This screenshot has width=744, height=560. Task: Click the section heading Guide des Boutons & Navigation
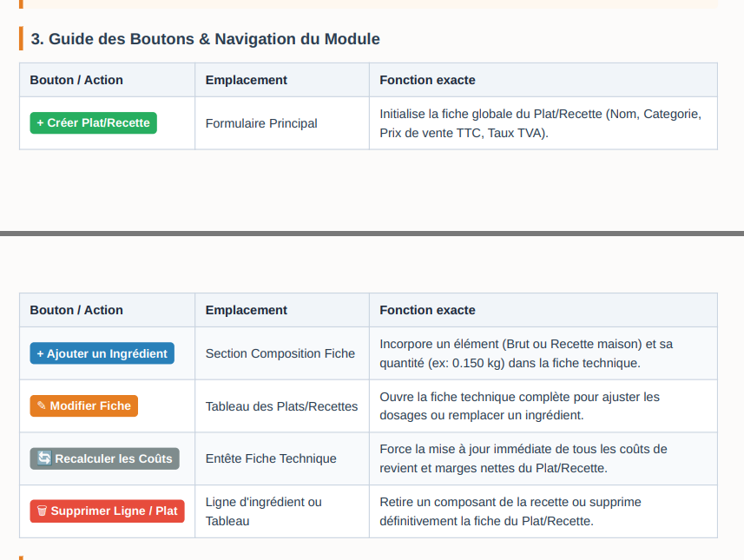coord(206,39)
